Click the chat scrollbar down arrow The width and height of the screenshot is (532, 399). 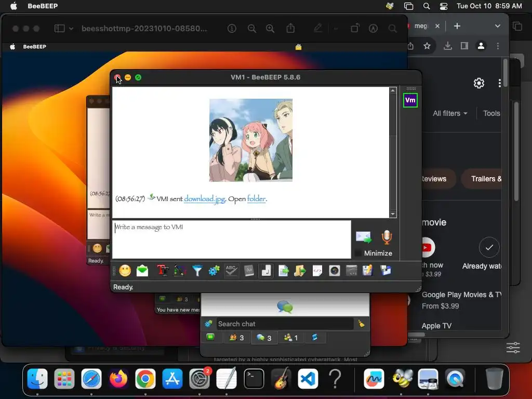click(x=393, y=214)
